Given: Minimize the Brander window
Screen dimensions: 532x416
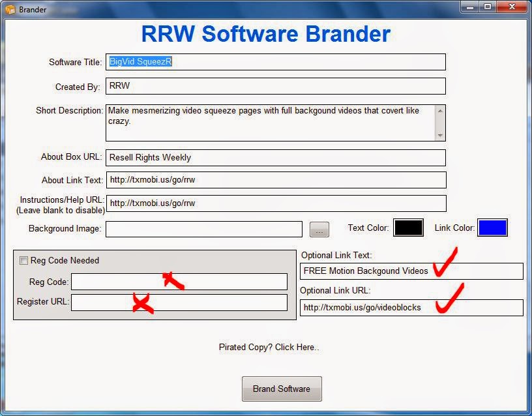Looking at the screenshot, I should (x=470, y=7).
